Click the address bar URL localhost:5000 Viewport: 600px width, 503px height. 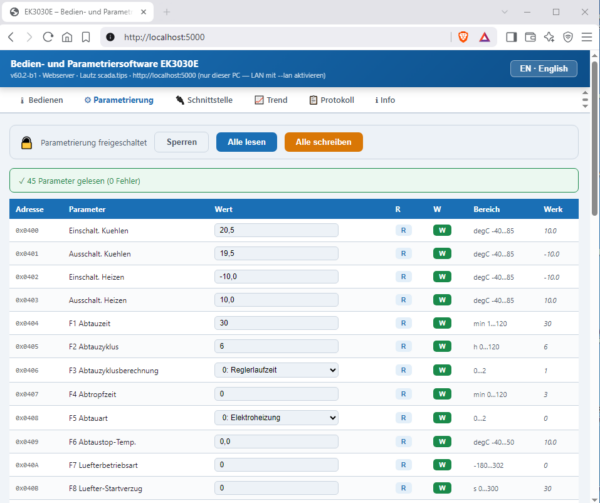coord(164,37)
